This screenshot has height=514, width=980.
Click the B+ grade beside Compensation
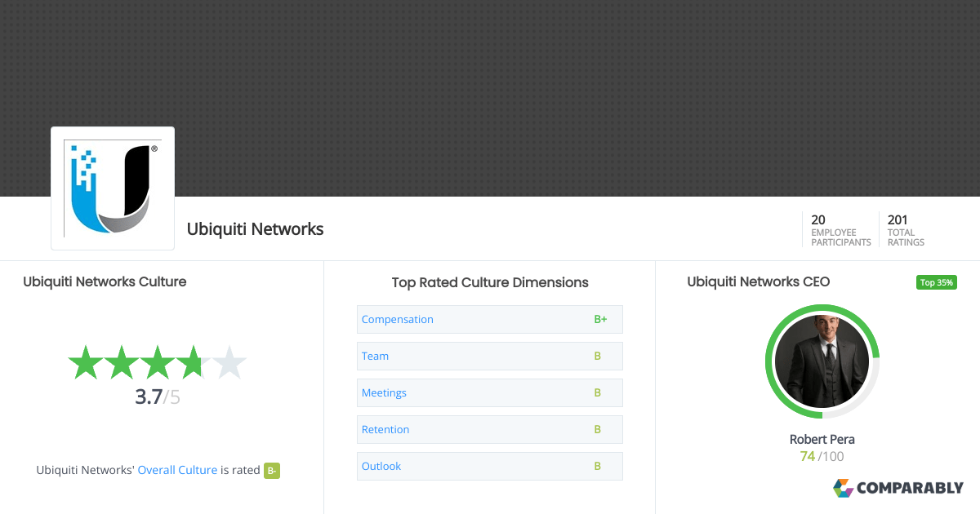pyautogui.click(x=600, y=319)
